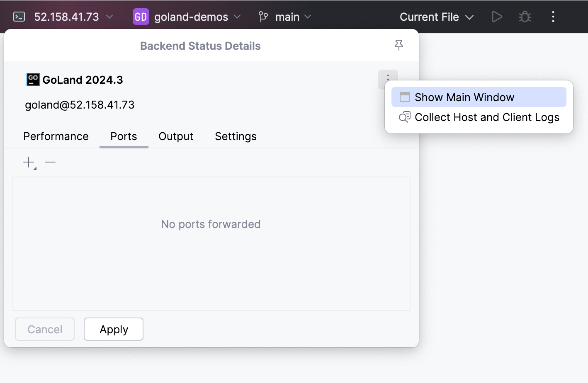Open the terminal icon in the title bar
The image size is (588, 383).
point(19,17)
